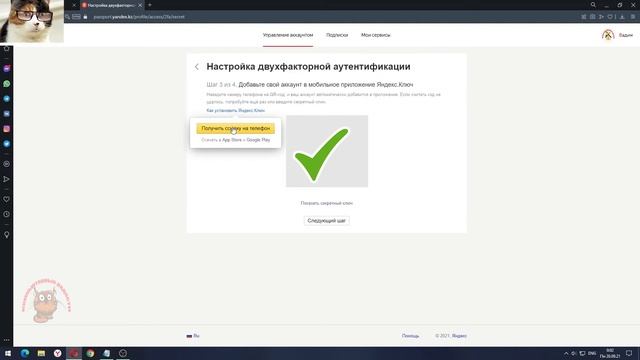Switch the ENG keyboard language indicator
This screenshot has height=360, width=640.
(592, 353)
